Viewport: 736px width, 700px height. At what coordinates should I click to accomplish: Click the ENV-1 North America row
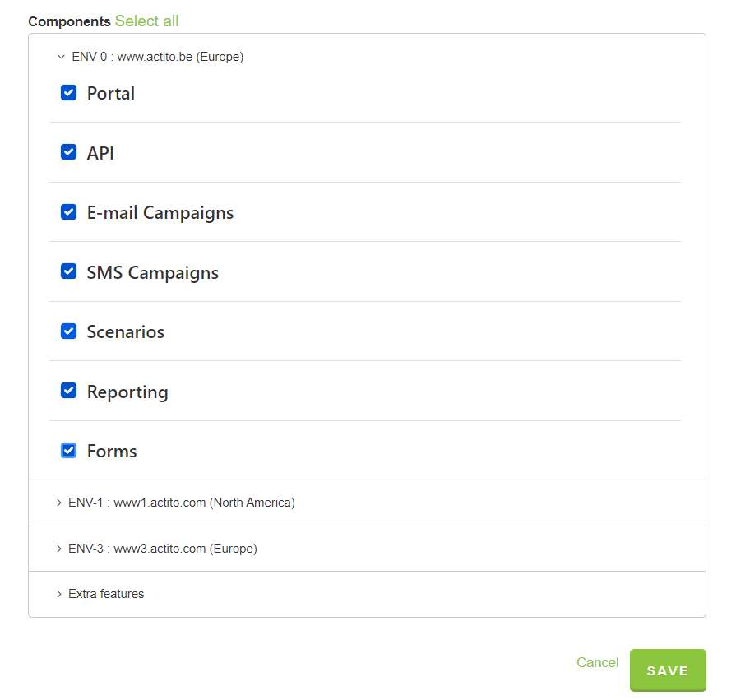click(182, 502)
